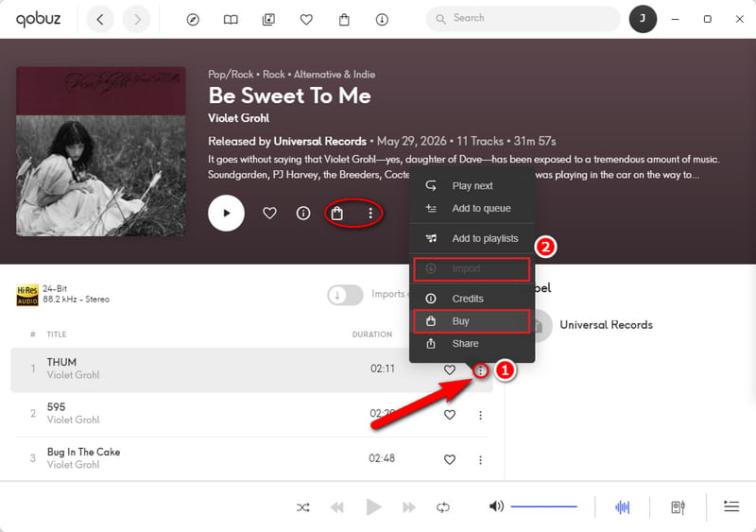This screenshot has width=756, height=532.
Task: Favorite the THUM track heart
Action: coord(450,369)
